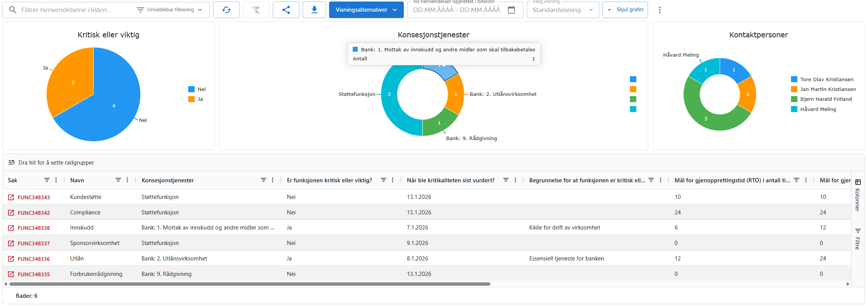Click the download icon button
The height and width of the screenshot is (308, 868).
tap(314, 10)
